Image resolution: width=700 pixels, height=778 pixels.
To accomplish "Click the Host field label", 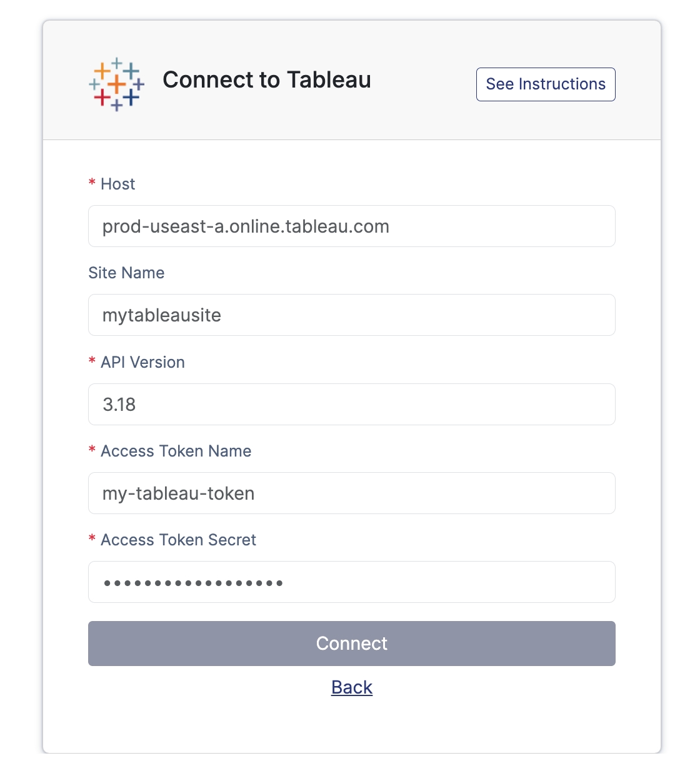I will (118, 184).
